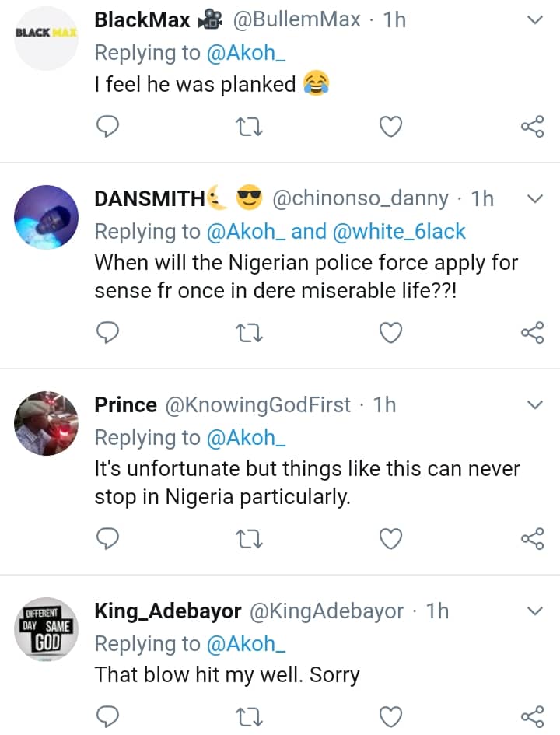
Task: Retweet BlackMax's planked tweet
Action: (x=250, y=127)
